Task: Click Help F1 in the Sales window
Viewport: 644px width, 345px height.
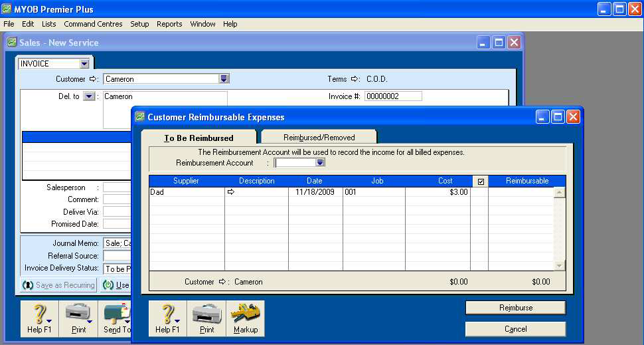Action: pyautogui.click(x=39, y=318)
